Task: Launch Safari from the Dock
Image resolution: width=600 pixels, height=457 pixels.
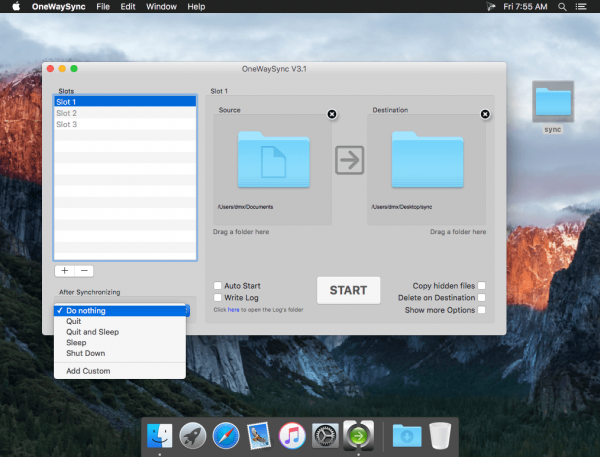Action: (x=226, y=436)
